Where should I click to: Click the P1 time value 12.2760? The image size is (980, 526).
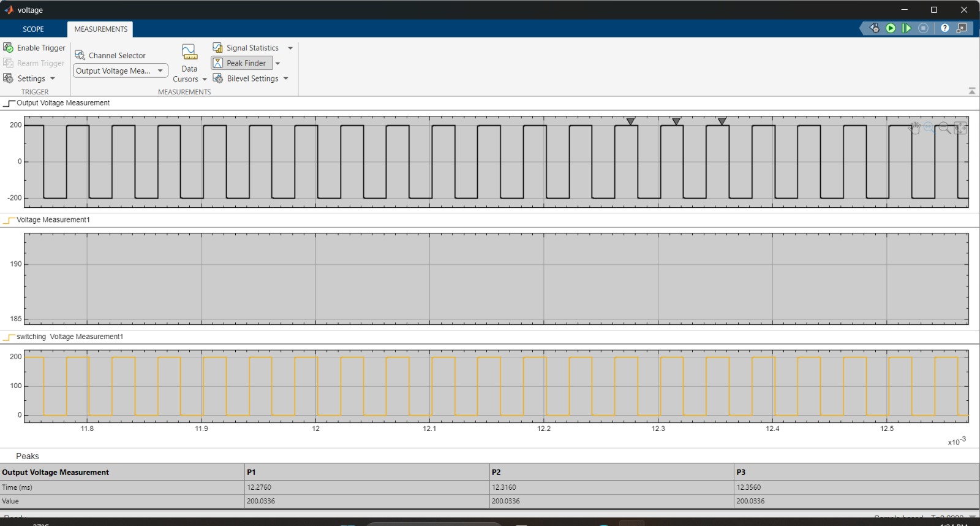pos(259,487)
